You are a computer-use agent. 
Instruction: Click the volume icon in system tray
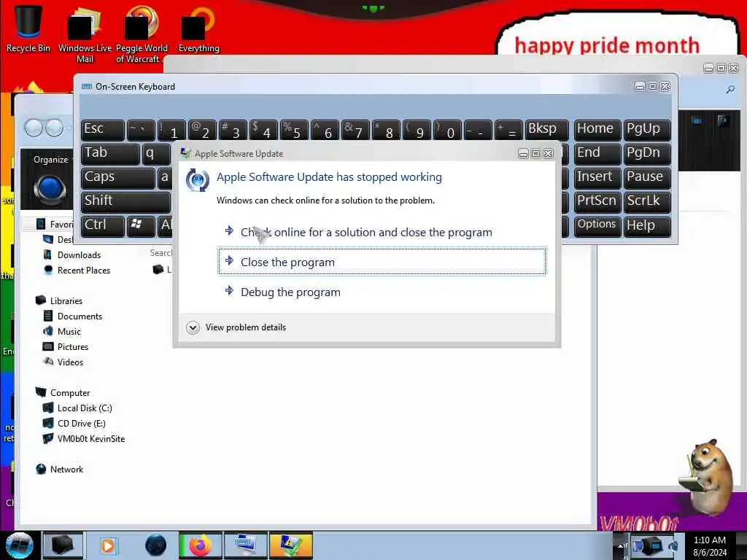click(673, 545)
